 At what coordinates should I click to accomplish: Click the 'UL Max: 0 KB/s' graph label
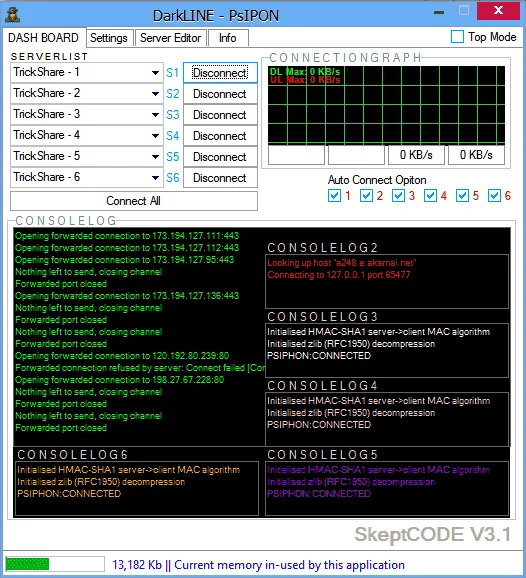[x=305, y=79]
